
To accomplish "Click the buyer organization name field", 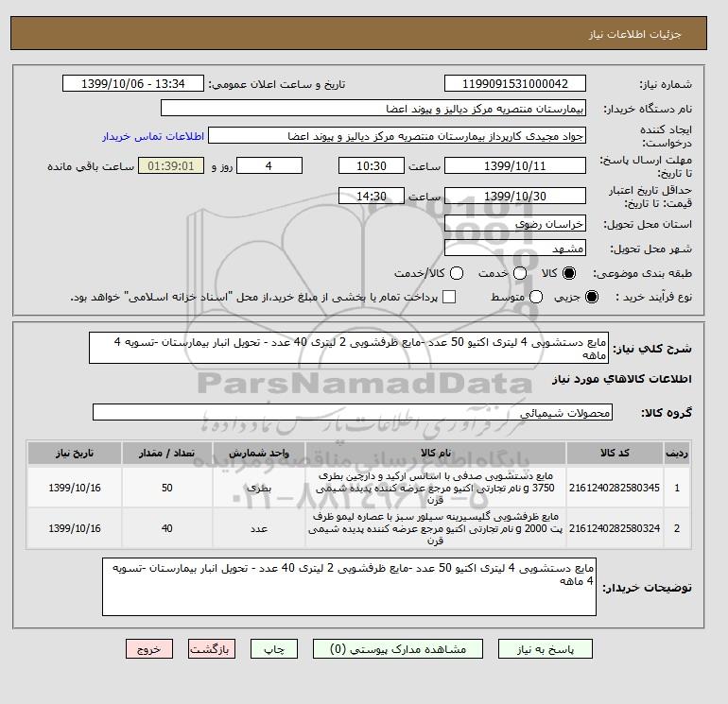I will 373,108.
